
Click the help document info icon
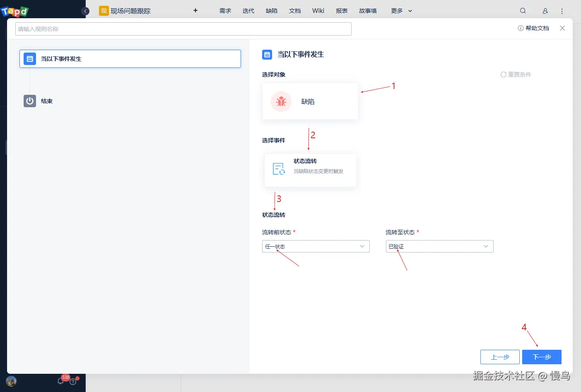(521, 28)
